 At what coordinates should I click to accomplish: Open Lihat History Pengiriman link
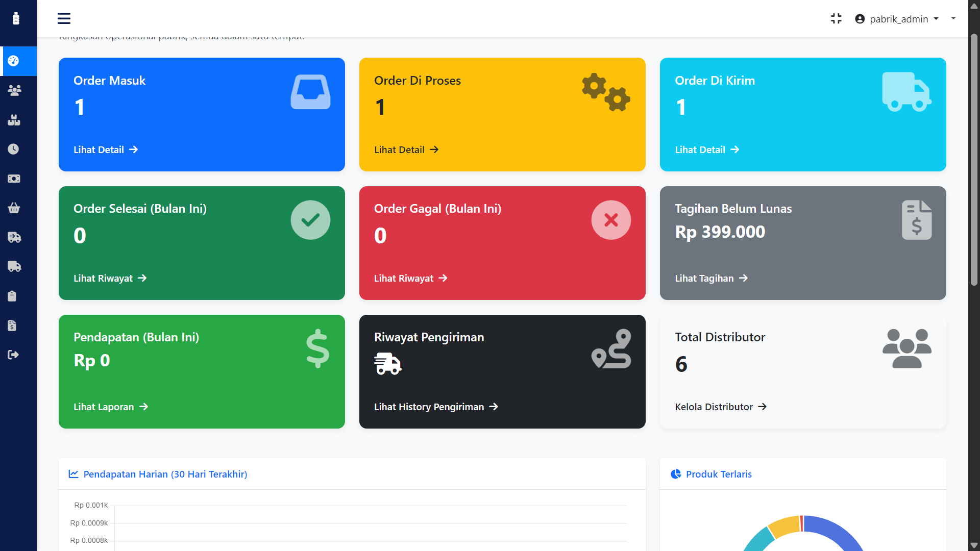[x=436, y=407]
